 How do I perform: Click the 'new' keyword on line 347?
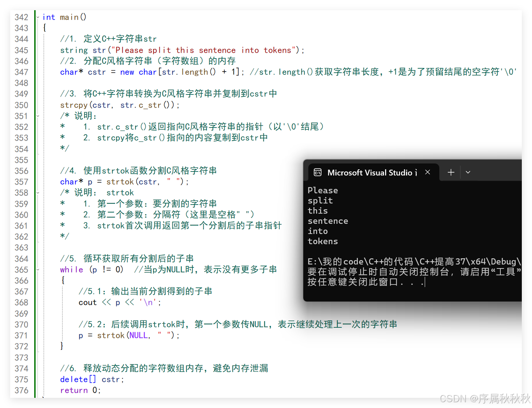tap(127, 72)
